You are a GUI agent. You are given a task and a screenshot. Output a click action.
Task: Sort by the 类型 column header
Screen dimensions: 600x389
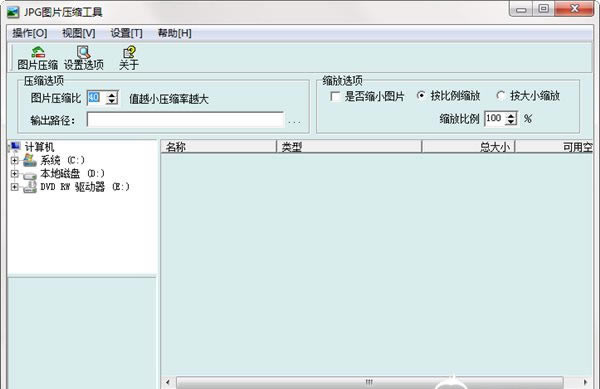(349, 147)
